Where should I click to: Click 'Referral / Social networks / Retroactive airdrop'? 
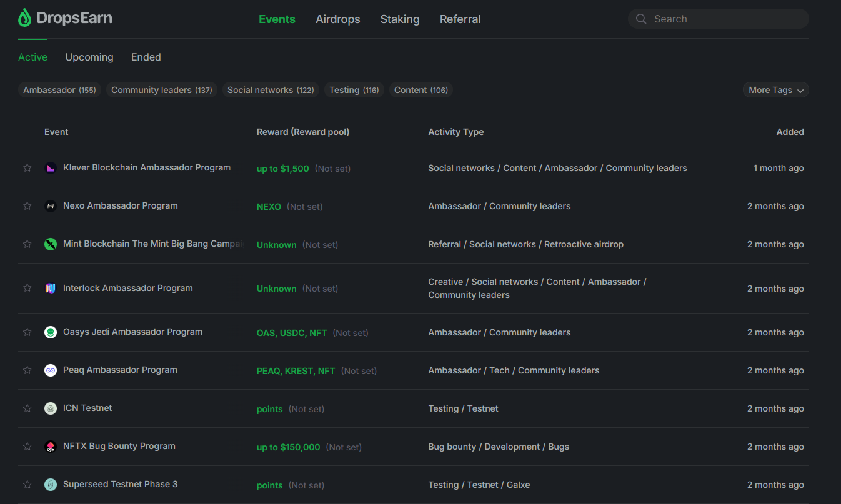(x=526, y=244)
